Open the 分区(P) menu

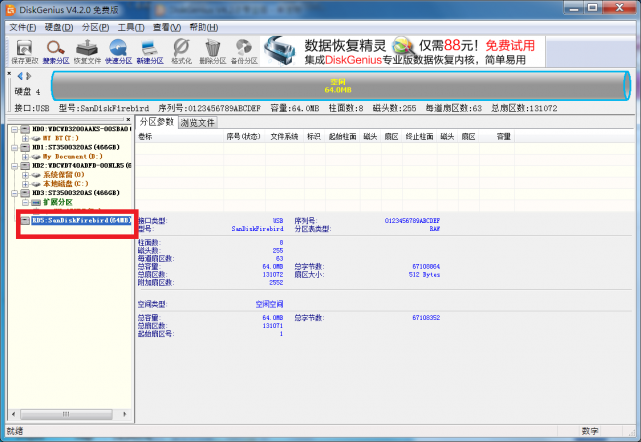point(95,27)
